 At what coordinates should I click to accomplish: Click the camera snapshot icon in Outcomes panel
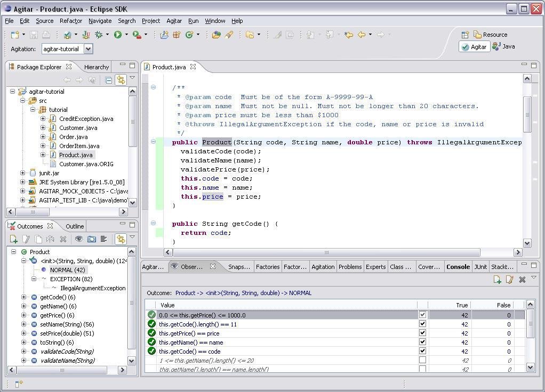91,239
